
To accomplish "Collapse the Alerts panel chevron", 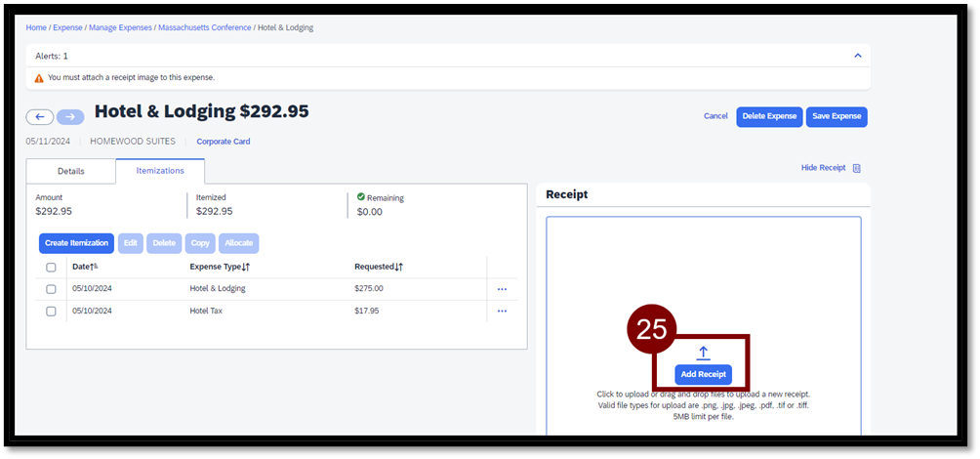I will pyautogui.click(x=857, y=56).
